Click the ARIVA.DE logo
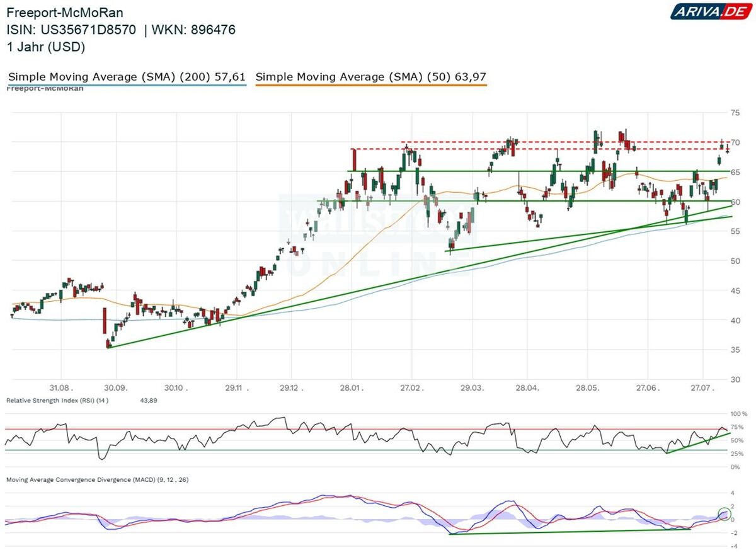 click(709, 11)
